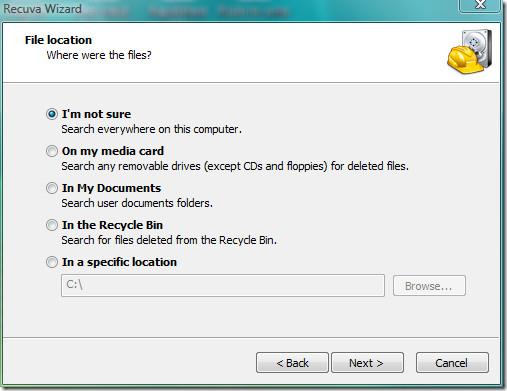Click the "In the Recycle Bin" label
The width and height of the screenshot is (507, 391).
[112, 225]
